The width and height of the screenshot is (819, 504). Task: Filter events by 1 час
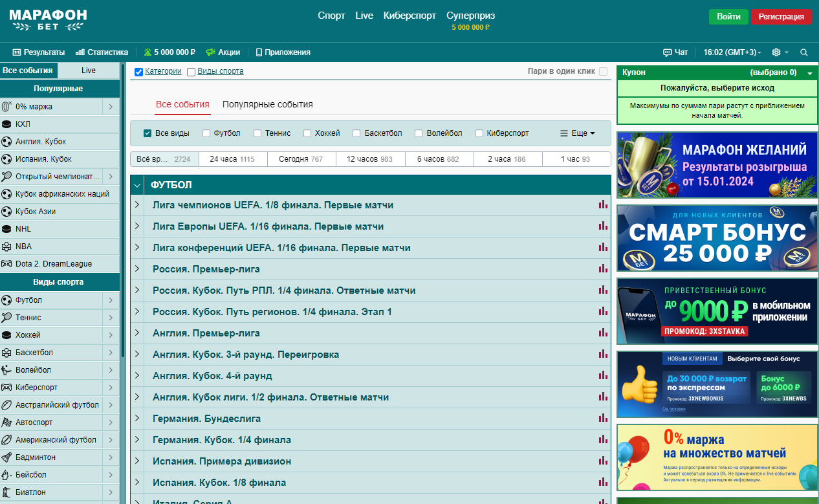click(x=576, y=159)
